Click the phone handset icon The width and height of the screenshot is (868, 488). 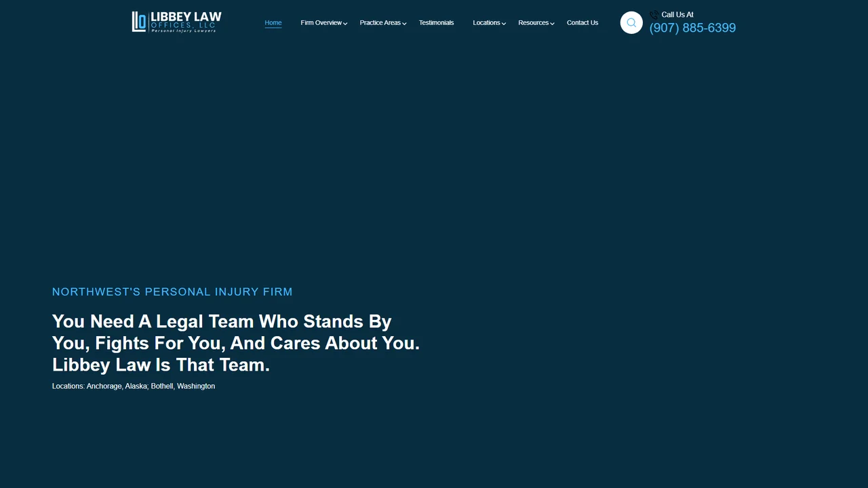pyautogui.click(x=654, y=15)
